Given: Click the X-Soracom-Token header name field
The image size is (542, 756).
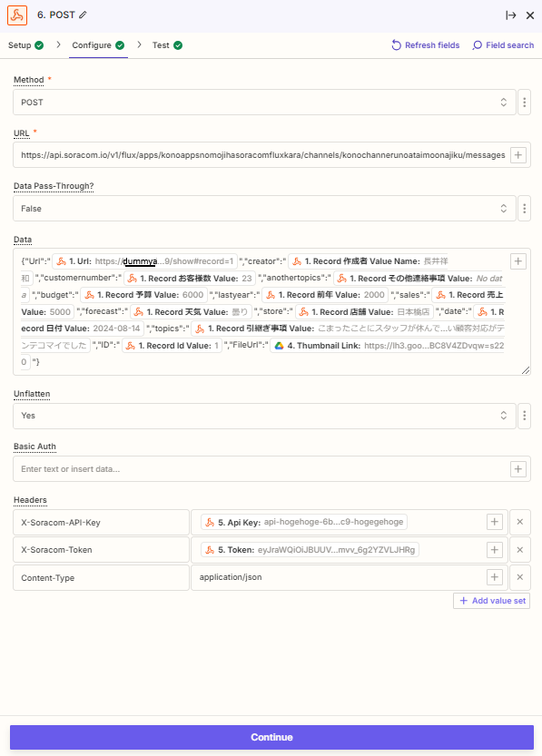Looking at the screenshot, I should tap(101, 550).
